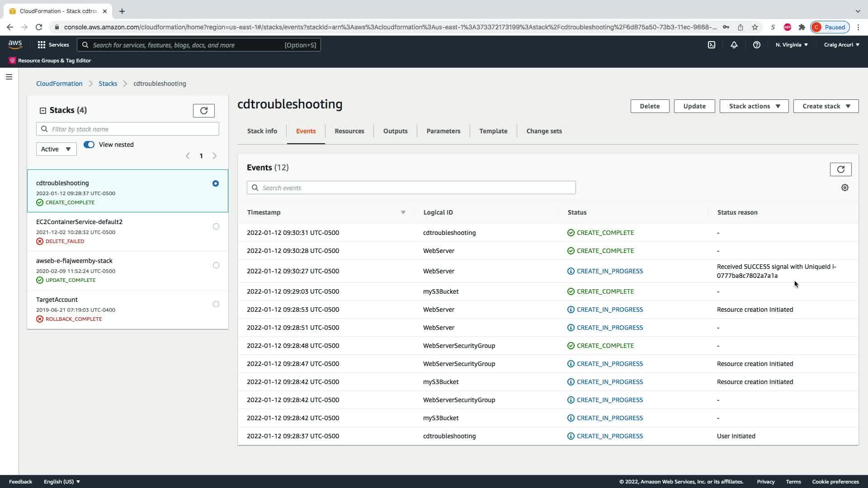Sort events by Timestamp column arrow

(403, 212)
